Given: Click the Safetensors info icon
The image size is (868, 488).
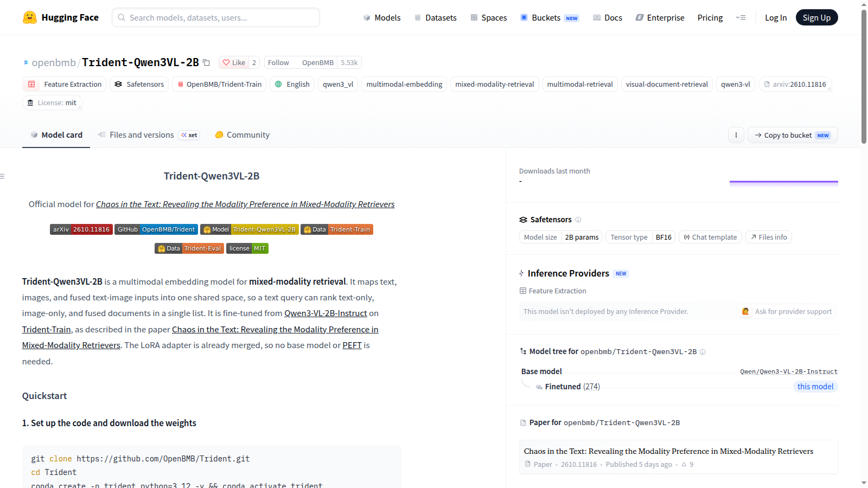Looking at the screenshot, I should coord(578,220).
